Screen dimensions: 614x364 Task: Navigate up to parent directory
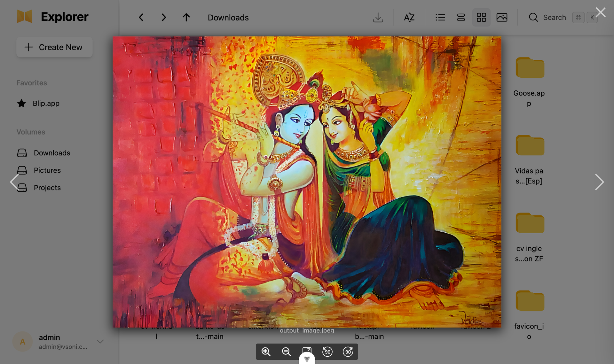(186, 17)
